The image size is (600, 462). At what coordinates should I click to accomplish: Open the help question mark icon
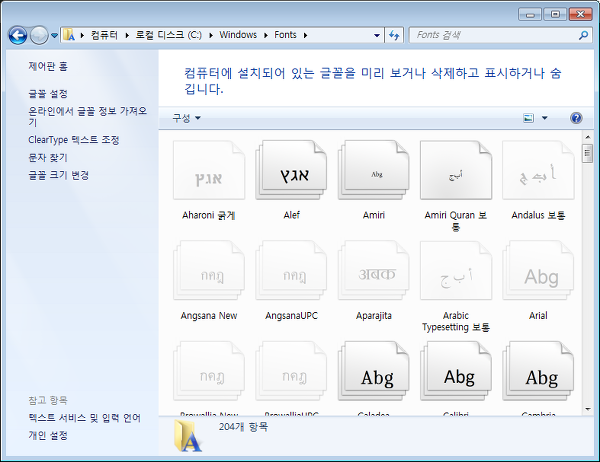[x=576, y=118]
